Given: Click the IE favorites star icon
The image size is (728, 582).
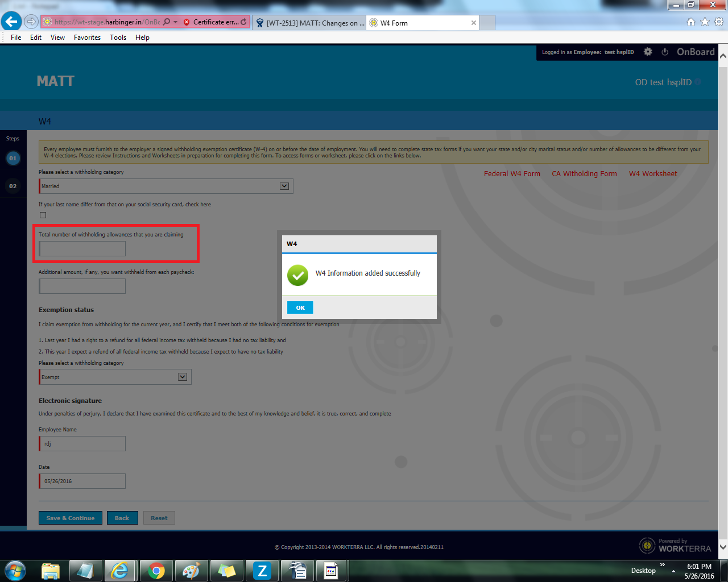Looking at the screenshot, I should [x=705, y=22].
